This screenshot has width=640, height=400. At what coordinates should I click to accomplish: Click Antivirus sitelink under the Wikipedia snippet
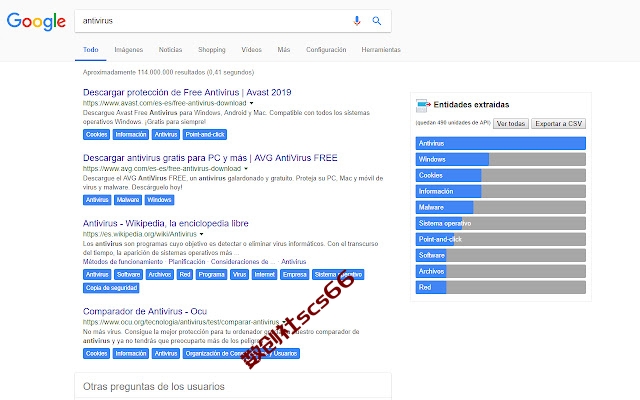(293, 262)
